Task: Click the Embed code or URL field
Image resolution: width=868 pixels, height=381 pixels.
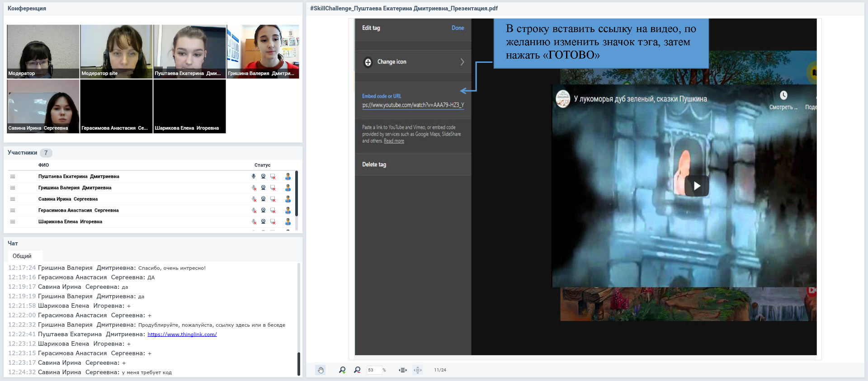Action: pos(413,105)
